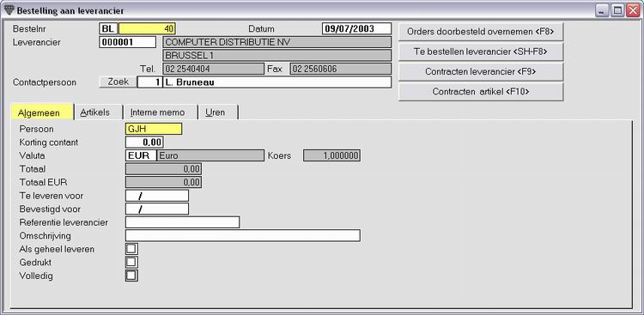The image size is (644, 315).
Task: Click 'Te bestellen leverancier <SH-F8>' button
Action: click(x=481, y=51)
